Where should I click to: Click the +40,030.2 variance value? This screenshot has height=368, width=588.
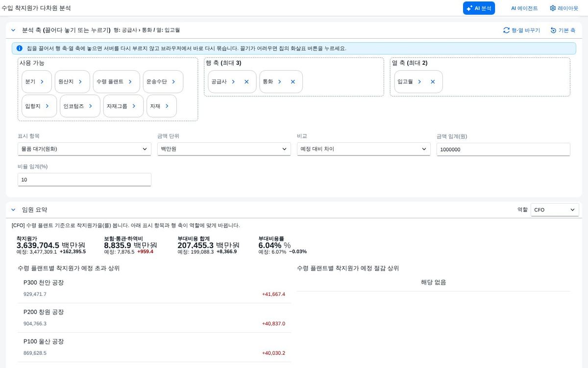(x=273, y=353)
